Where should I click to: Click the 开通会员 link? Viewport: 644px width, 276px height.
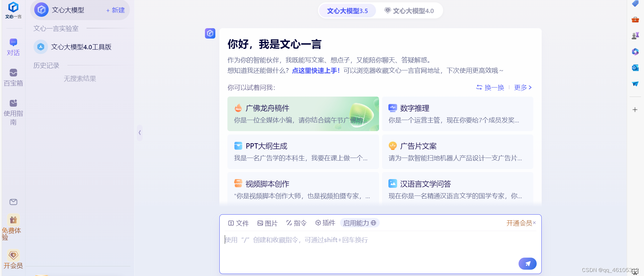pos(519,223)
